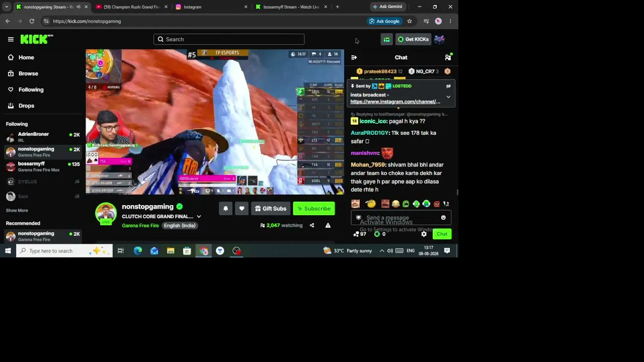Viewport: 644px width, 362px height.
Task: Open offline SYBLUS channel in sidebar
Action: [x=43, y=182]
